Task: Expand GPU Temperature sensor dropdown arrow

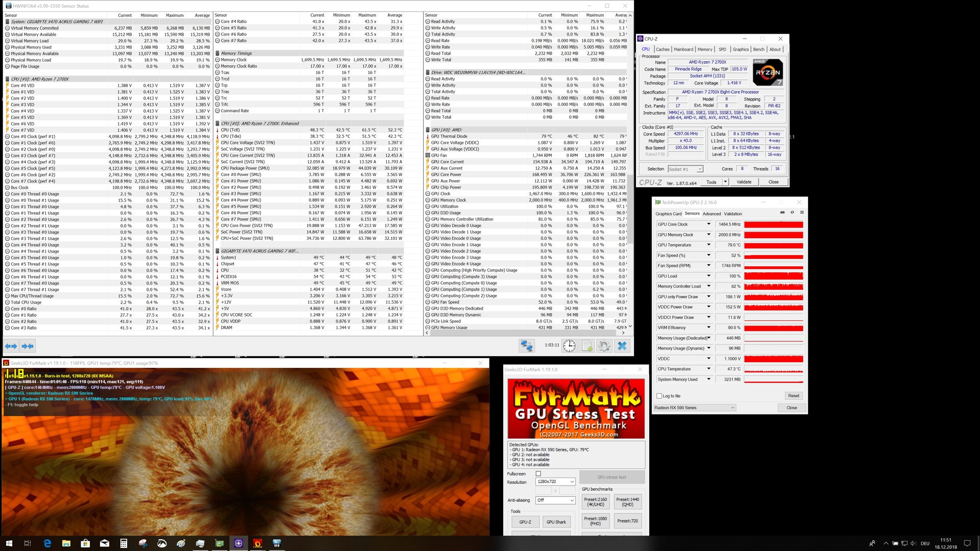Action: click(x=708, y=245)
